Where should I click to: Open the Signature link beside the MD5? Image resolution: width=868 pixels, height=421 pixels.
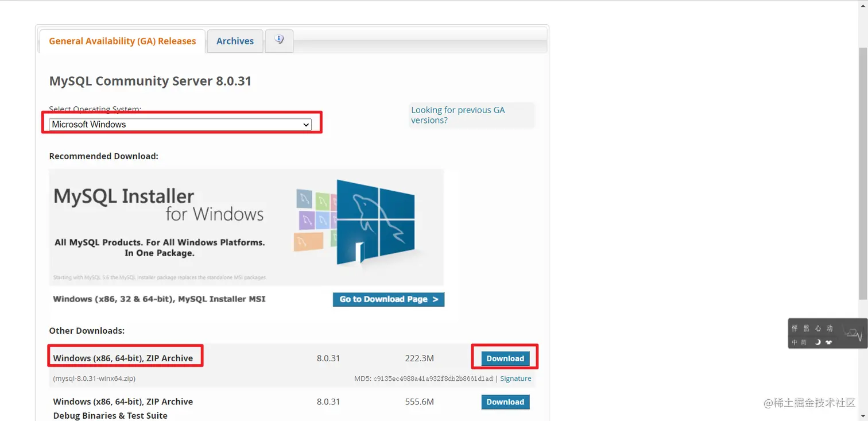516,378
